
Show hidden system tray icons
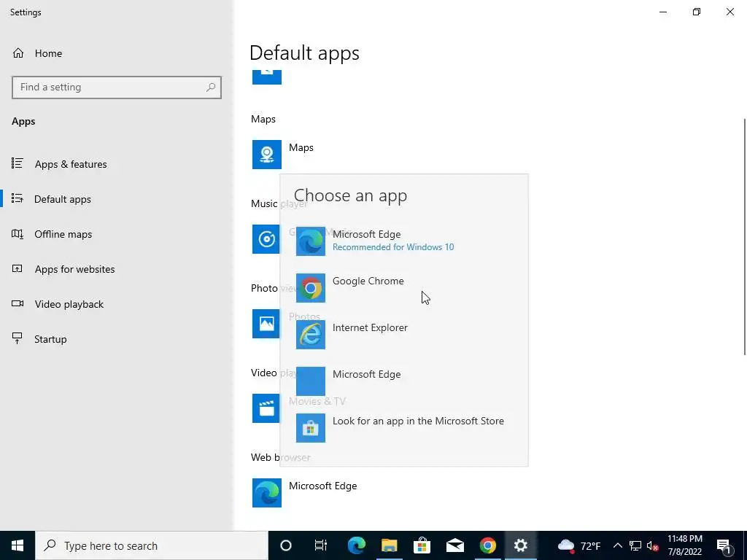point(617,545)
